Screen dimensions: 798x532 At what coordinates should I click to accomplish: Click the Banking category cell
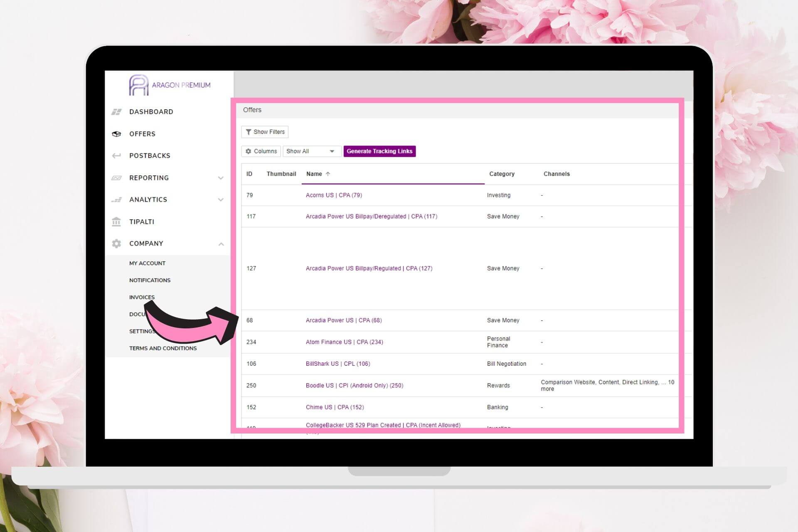[498, 407]
